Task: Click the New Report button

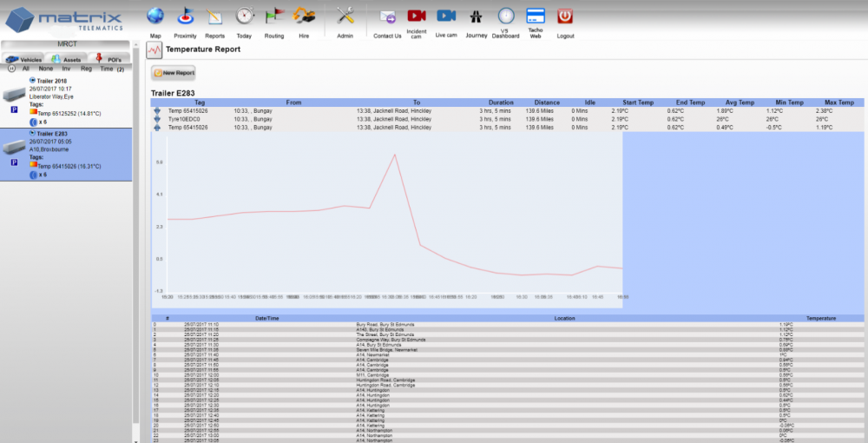Action: click(174, 73)
